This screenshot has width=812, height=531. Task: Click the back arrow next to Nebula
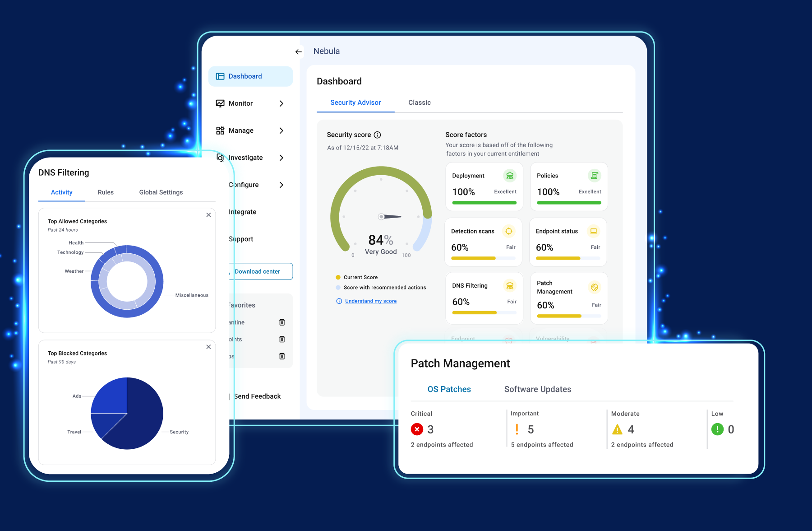(298, 52)
